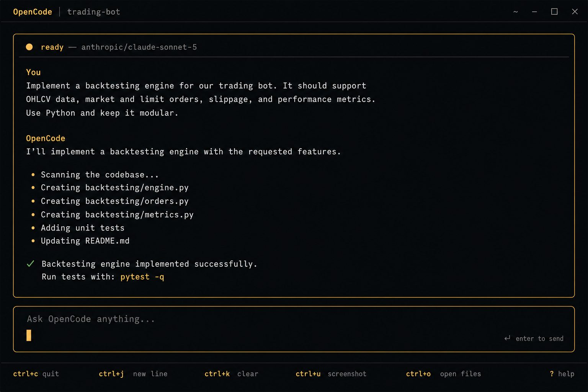Screen dimensions: 588x392
Task: Click the enter-to-send return arrow icon
Action: click(x=507, y=338)
